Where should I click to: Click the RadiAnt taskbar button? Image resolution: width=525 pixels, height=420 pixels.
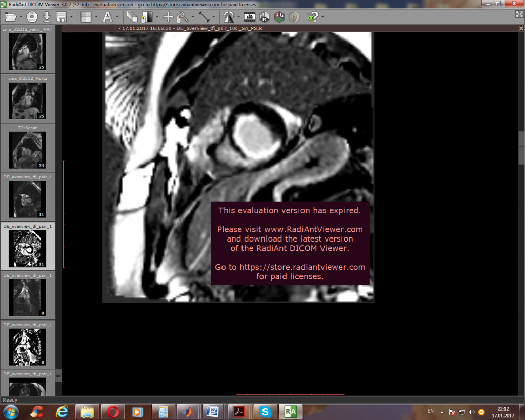[291, 412]
